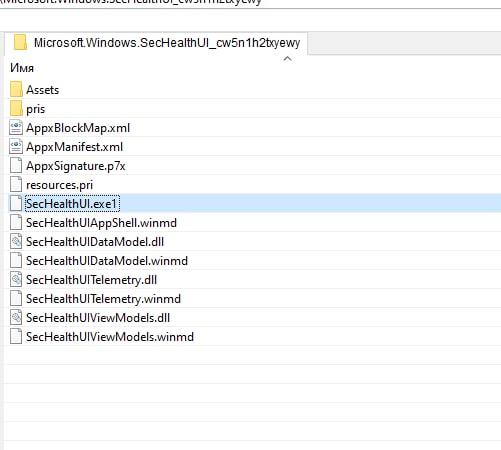
Task: Select the SecHealthUIDataModel.winmd file icon
Action: point(16,261)
